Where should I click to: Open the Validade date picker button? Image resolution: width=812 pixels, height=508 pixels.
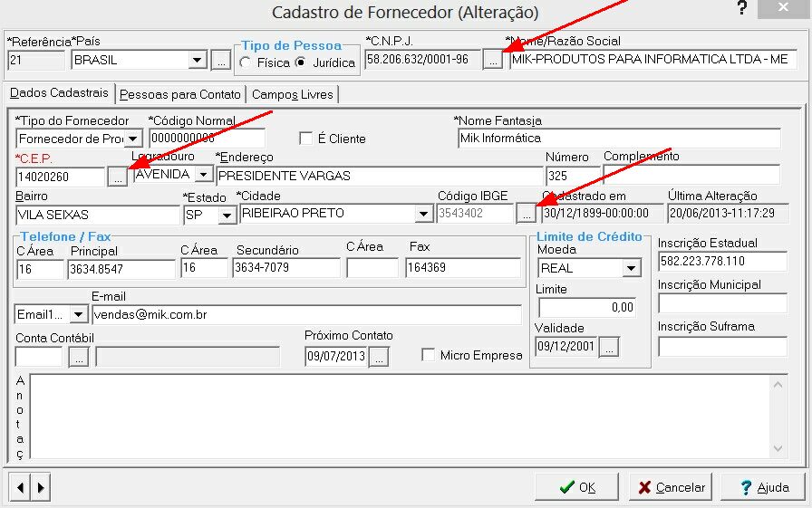[609, 347]
